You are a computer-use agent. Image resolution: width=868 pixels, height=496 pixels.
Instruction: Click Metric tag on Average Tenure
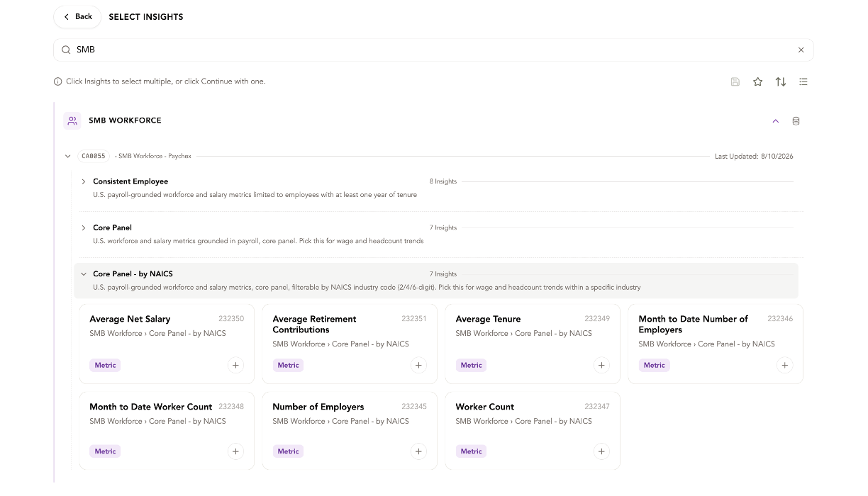click(x=471, y=365)
